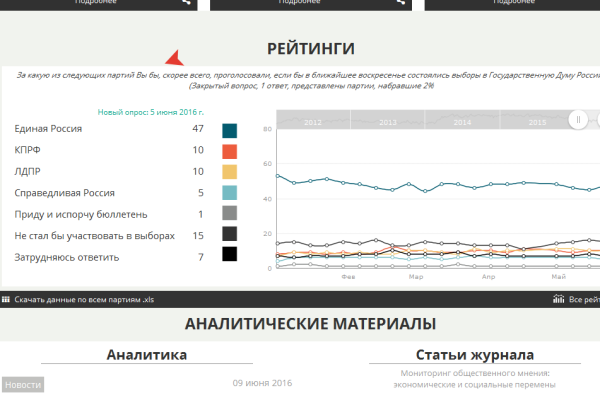600x400 pixels.
Task: Click the Фев label on chart axis
Action: (x=348, y=277)
